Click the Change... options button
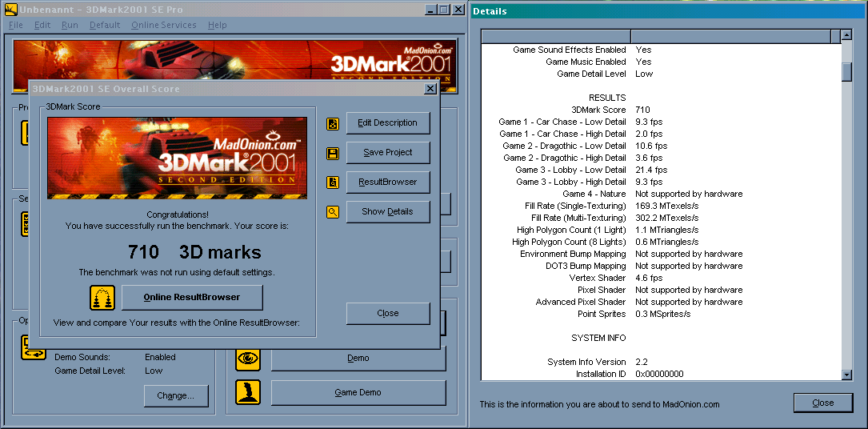The image size is (868, 429). click(175, 396)
